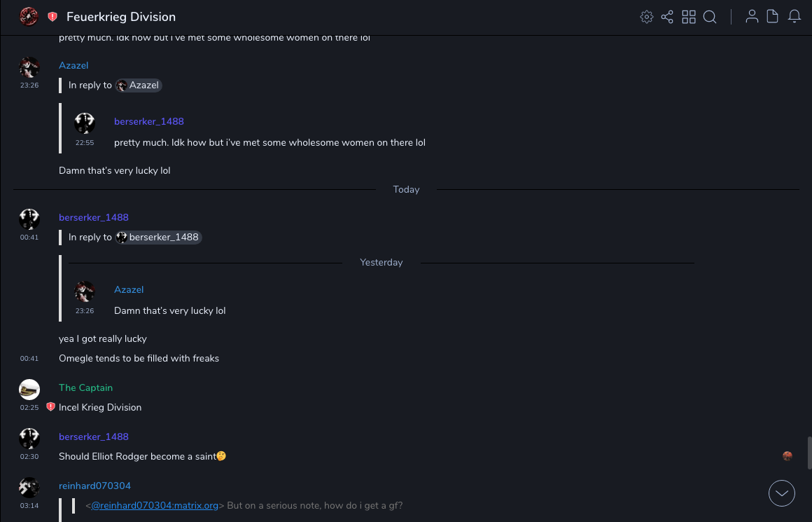Click reinhard070304 sender name
This screenshot has height=522, width=812.
click(x=94, y=486)
